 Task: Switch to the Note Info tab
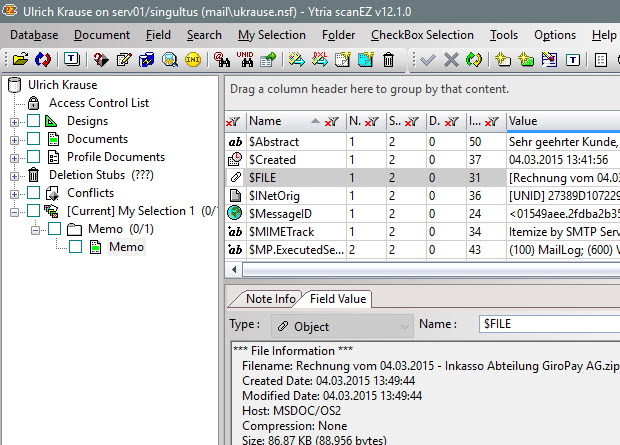click(x=270, y=299)
